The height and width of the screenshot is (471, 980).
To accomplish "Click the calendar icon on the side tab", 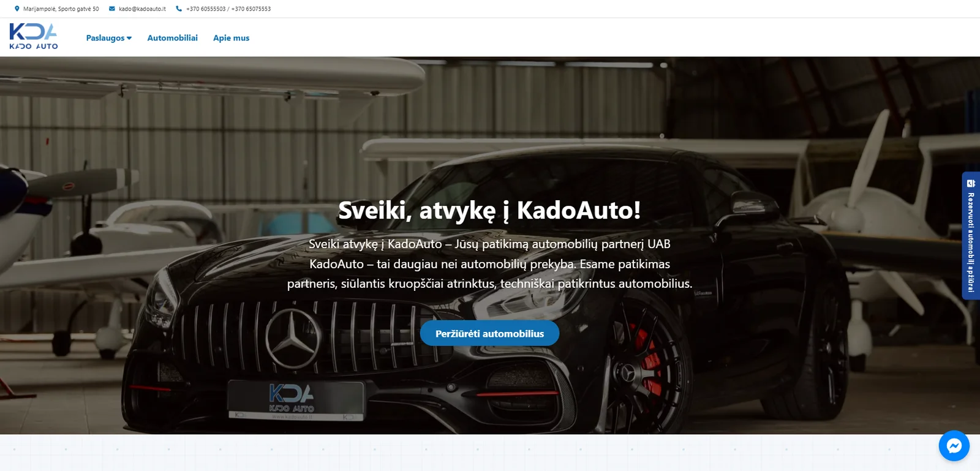I will click(971, 183).
